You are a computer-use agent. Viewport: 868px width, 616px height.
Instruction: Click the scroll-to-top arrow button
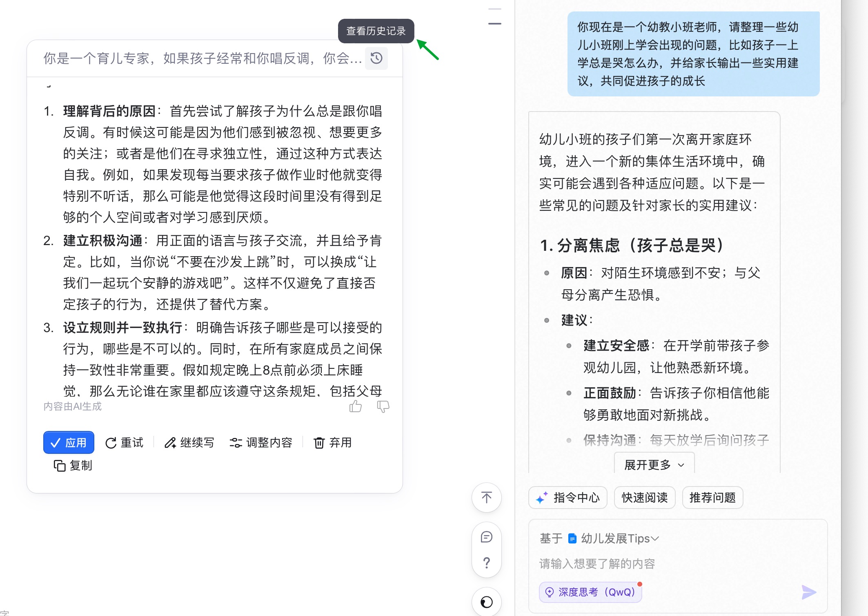coord(486,498)
